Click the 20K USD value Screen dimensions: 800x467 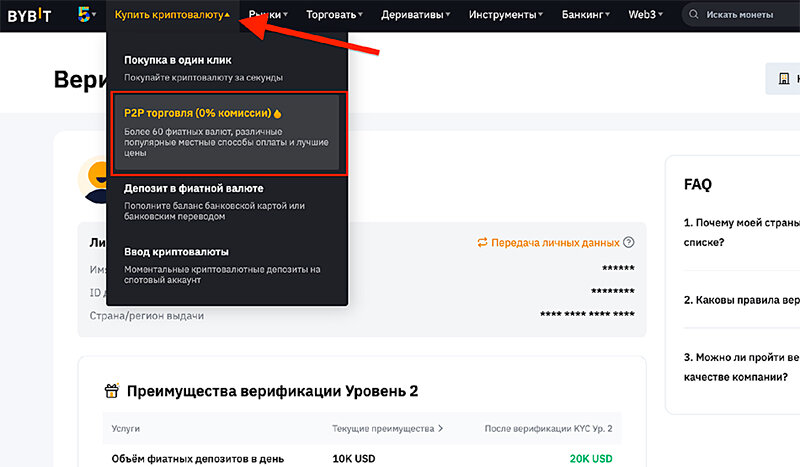click(591, 458)
